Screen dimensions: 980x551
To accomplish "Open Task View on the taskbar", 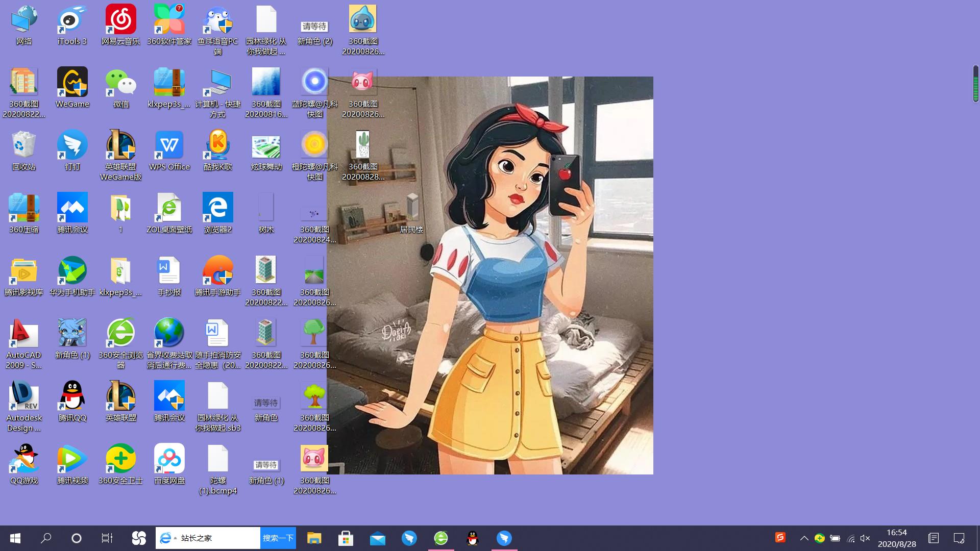I will coord(107,538).
